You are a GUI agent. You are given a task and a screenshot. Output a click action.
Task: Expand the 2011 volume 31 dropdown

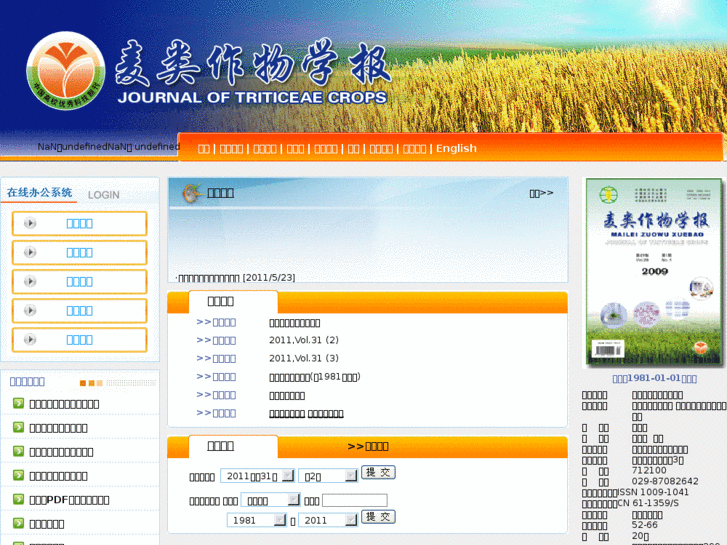tap(257, 476)
